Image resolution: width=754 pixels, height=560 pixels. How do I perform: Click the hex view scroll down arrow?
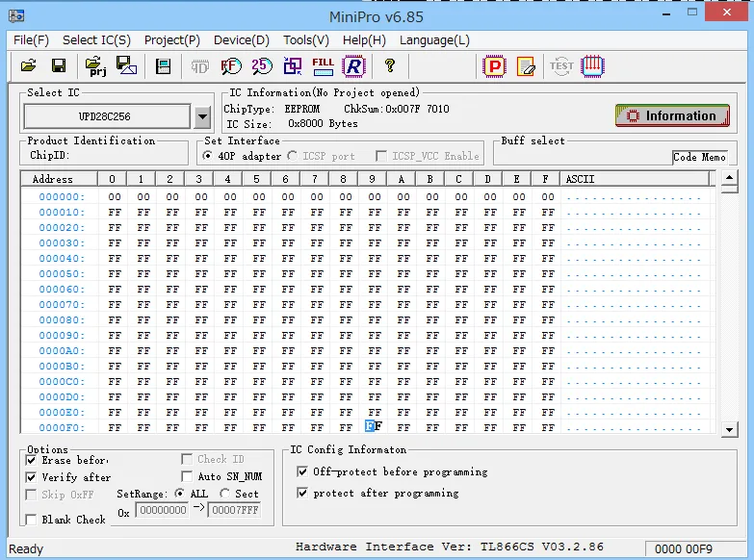click(730, 430)
